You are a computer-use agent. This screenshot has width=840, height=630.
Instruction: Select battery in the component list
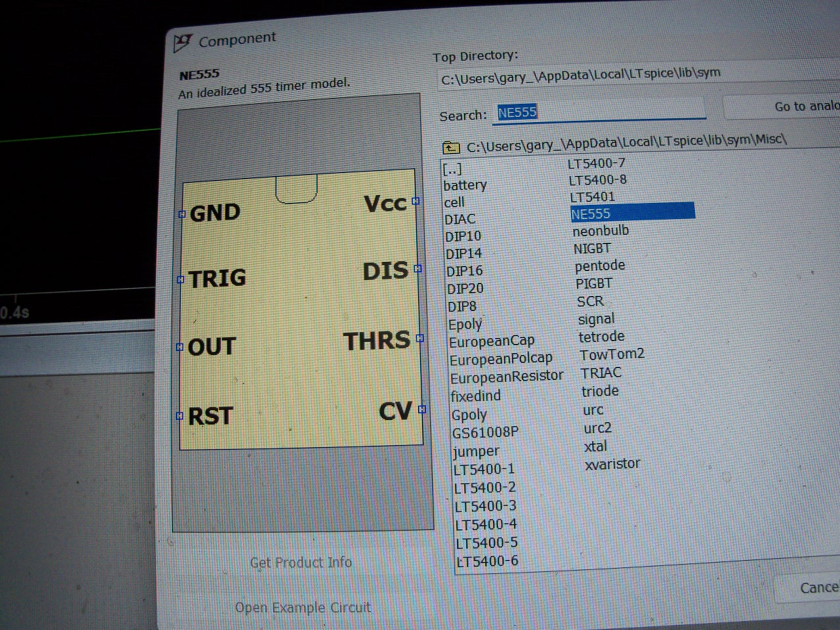point(465,185)
